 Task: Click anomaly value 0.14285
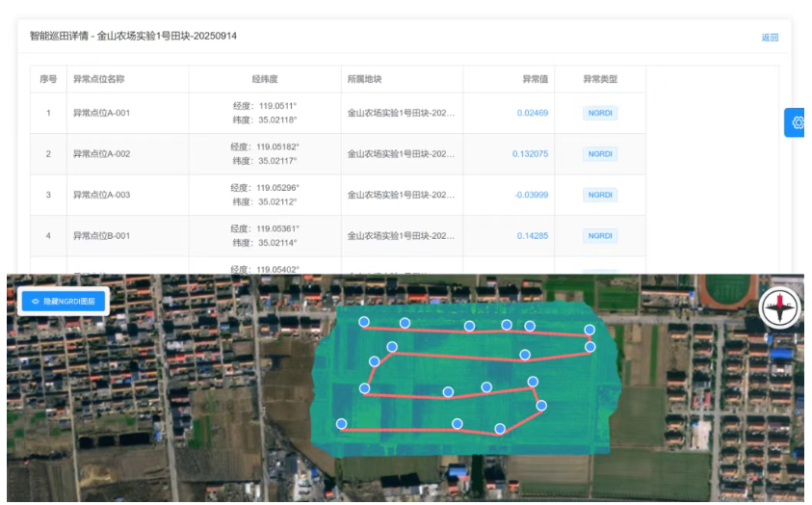tap(532, 235)
